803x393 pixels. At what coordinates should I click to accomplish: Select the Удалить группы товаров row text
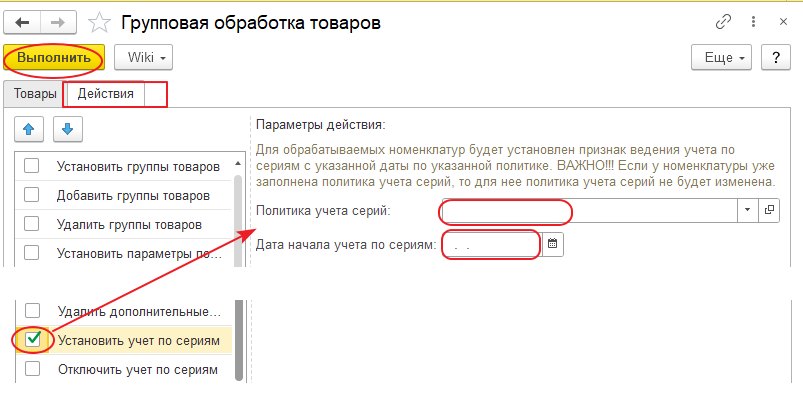(129, 224)
